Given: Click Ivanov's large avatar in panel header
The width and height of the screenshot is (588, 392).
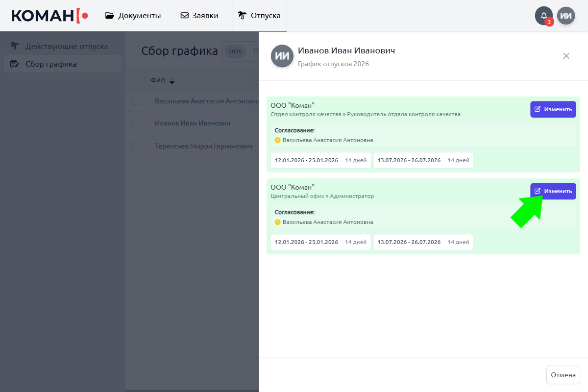Looking at the screenshot, I should tap(282, 56).
